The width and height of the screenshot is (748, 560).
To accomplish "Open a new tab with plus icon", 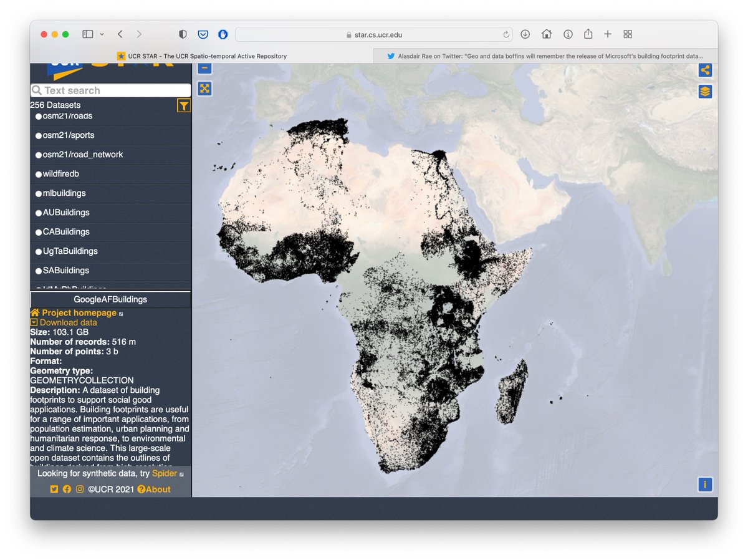I will (608, 34).
